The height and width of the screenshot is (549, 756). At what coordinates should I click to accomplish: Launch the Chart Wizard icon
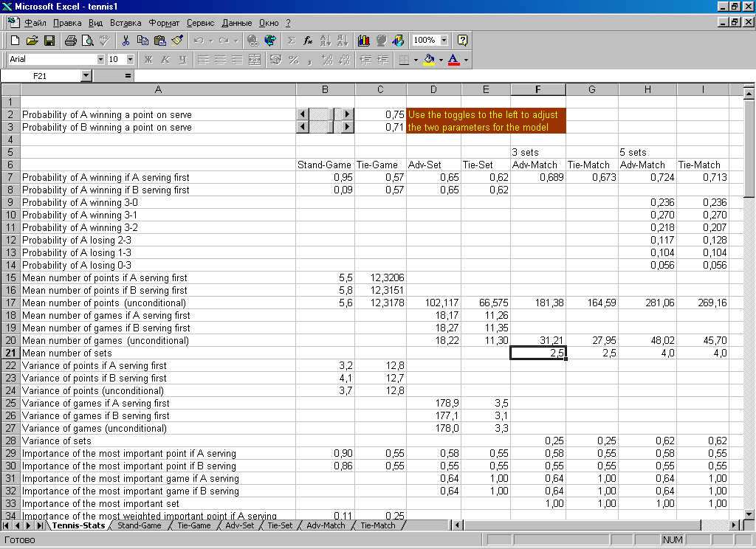coord(364,41)
